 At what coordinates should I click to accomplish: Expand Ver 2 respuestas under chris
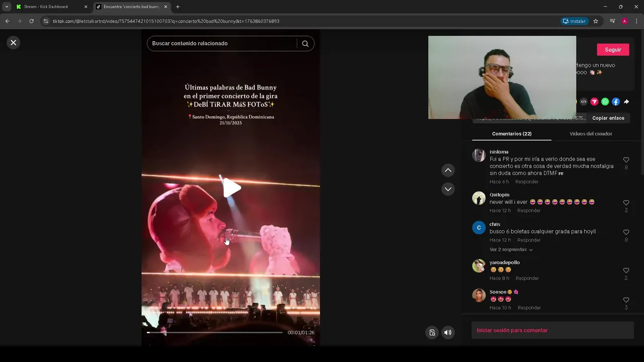tap(511, 250)
